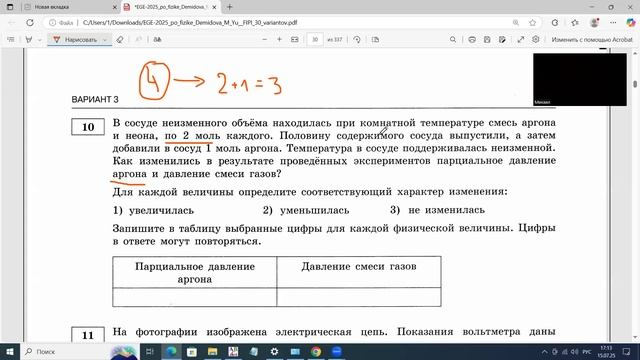Open the Windows Start menu
Viewport: 640px width, 360px height.
(x=9, y=351)
